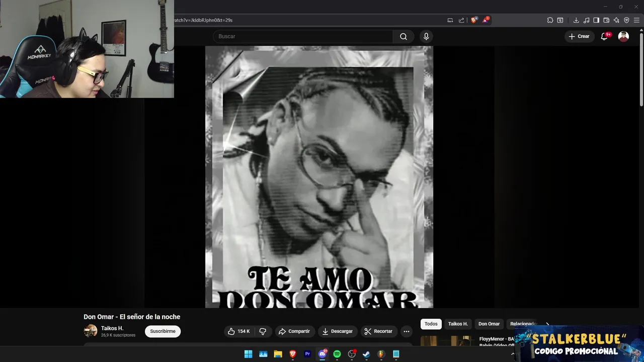644x362 pixels.
Task: Click the '26,9 K suscriptores' text
Action: coord(118,335)
